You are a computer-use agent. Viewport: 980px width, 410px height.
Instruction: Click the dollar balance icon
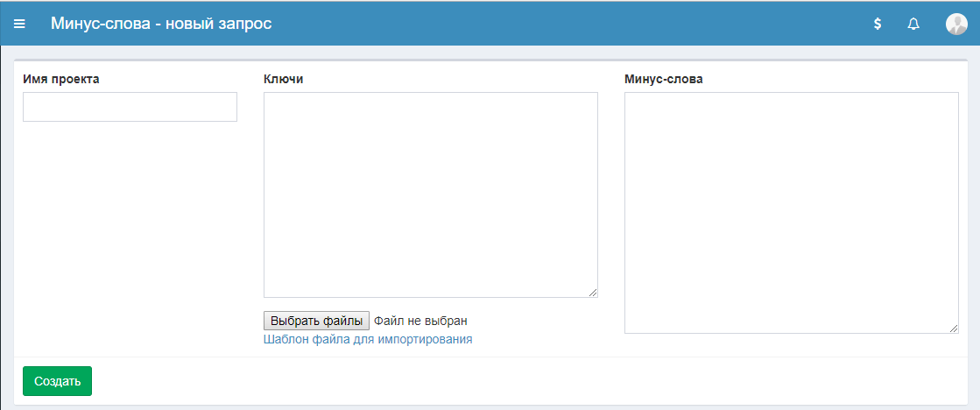[878, 24]
